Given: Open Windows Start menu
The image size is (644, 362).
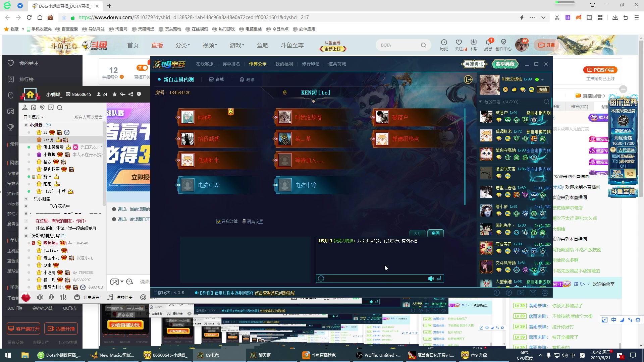Looking at the screenshot, I should 8,355.
